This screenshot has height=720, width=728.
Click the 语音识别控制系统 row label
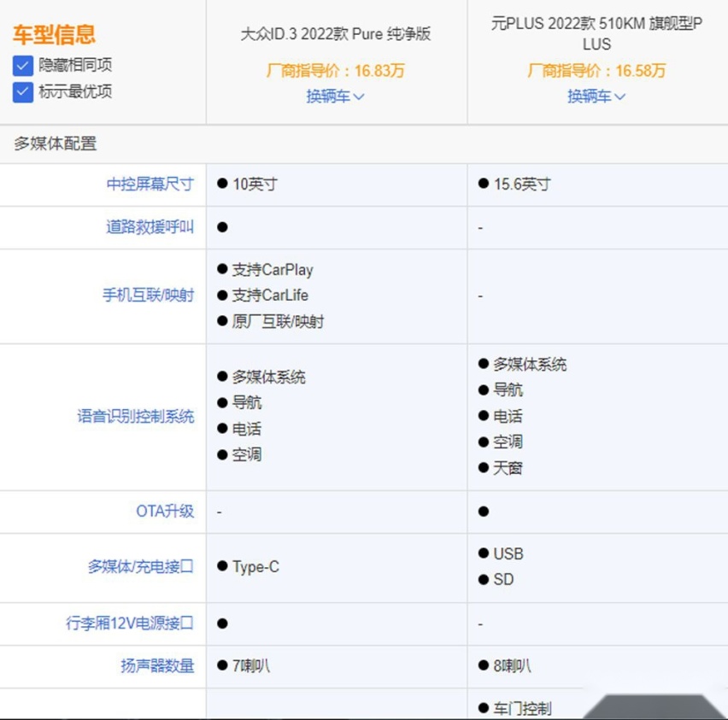click(136, 417)
